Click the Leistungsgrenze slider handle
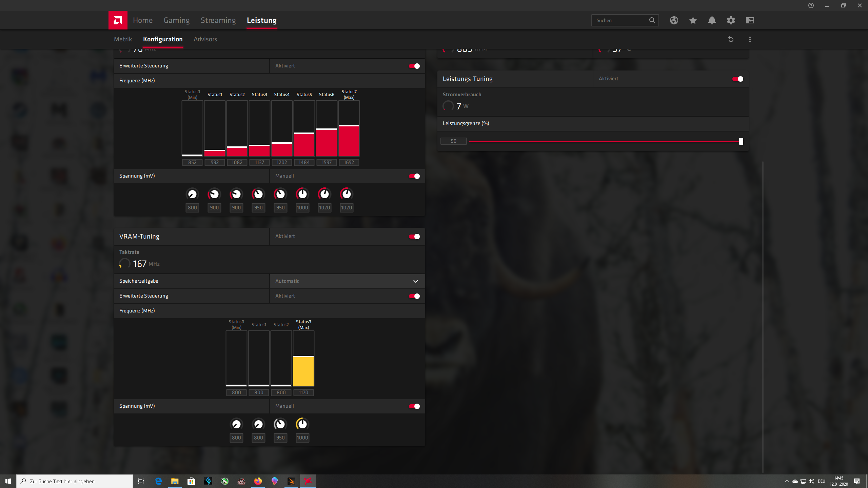 pyautogui.click(x=741, y=141)
